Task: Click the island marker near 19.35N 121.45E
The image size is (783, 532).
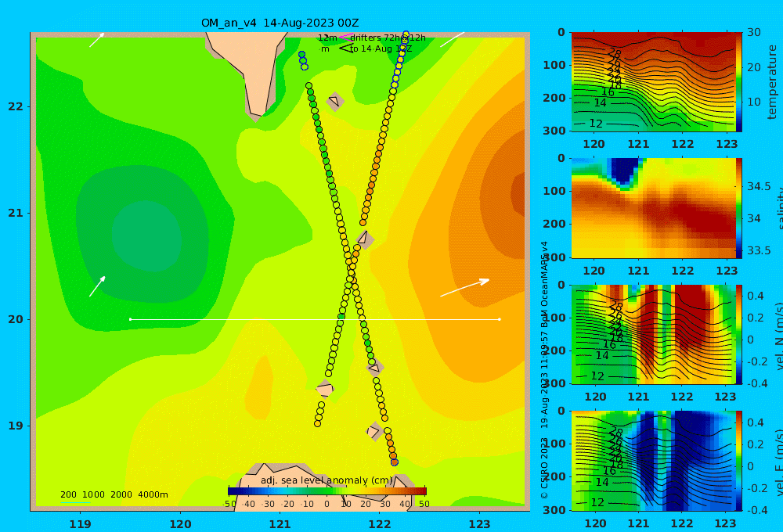Action: pyautogui.click(x=325, y=389)
